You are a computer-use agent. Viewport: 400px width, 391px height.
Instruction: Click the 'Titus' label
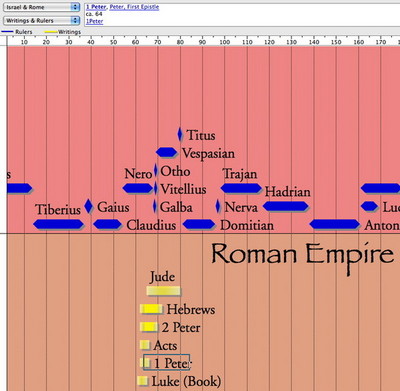click(201, 135)
